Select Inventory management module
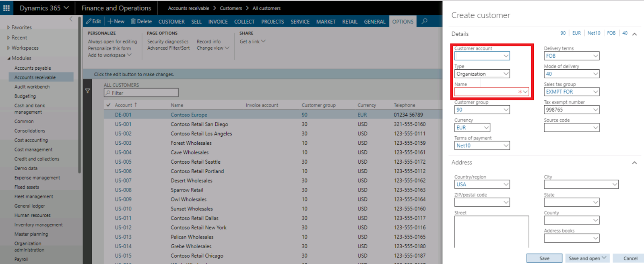Viewport: 644px width, 264px height. (x=39, y=225)
